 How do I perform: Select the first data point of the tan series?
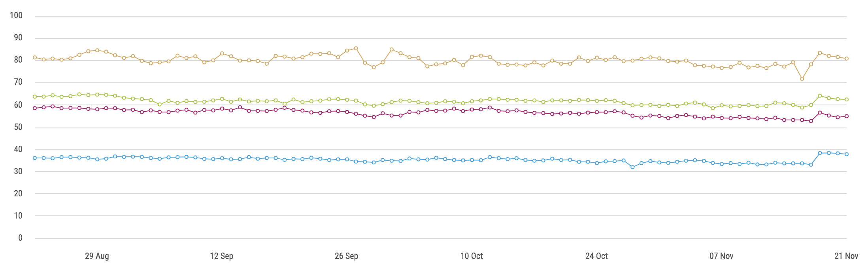point(35,57)
